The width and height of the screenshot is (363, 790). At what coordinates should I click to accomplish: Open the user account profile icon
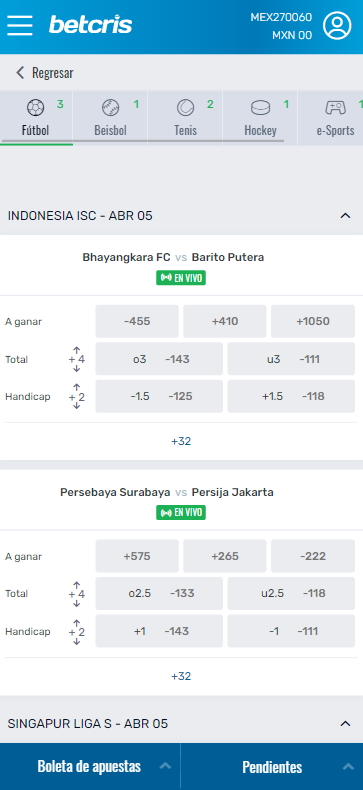pyautogui.click(x=337, y=25)
